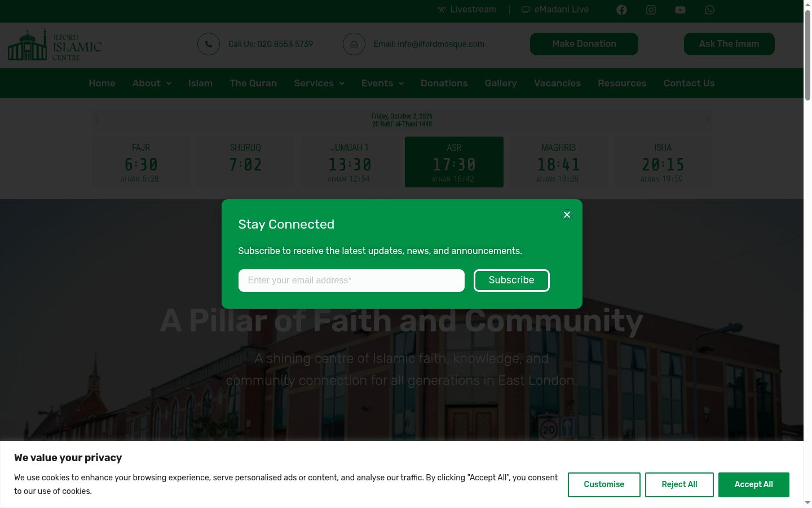Click the Ilford Islamic Centre logo
Viewport: 812px width, 508px height.
pyautogui.click(x=55, y=44)
